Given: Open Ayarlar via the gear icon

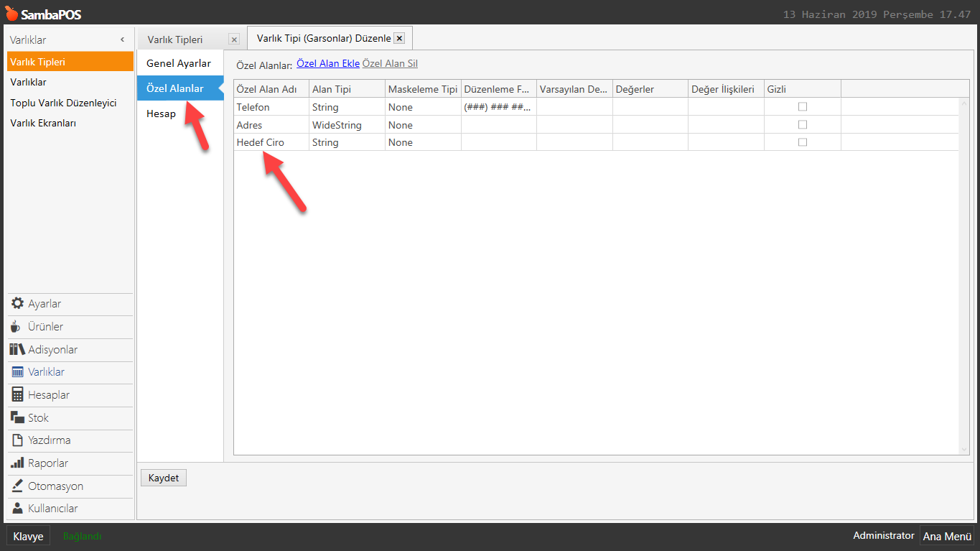Looking at the screenshot, I should click(17, 304).
